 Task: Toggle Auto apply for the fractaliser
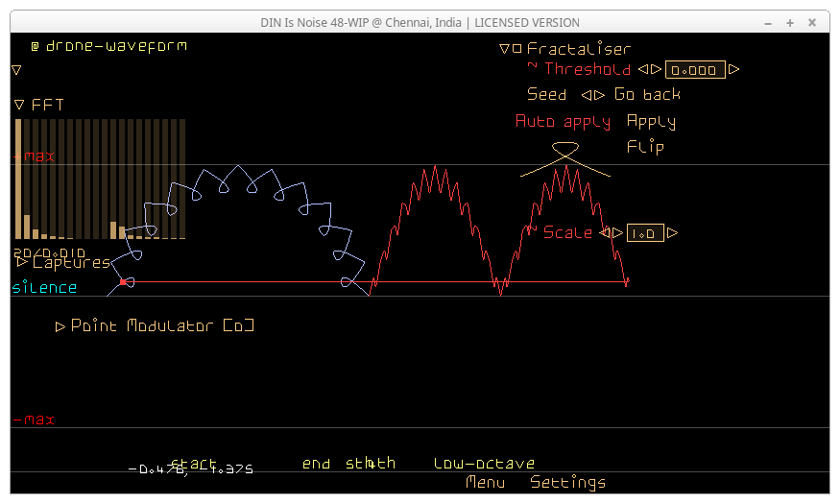(563, 121)
